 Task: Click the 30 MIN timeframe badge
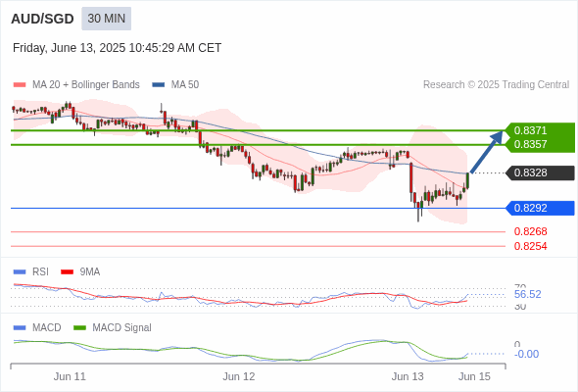106,19
